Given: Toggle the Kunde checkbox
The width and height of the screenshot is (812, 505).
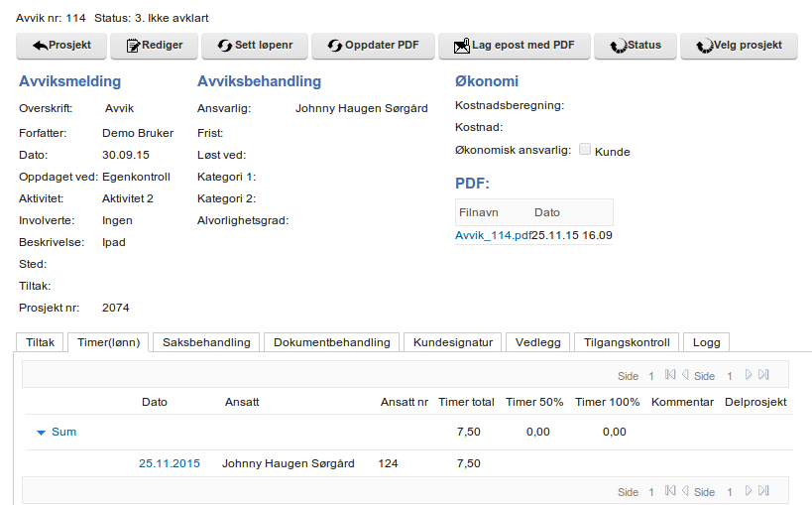Looking at the screenshot, I should (x=585, y=150).
